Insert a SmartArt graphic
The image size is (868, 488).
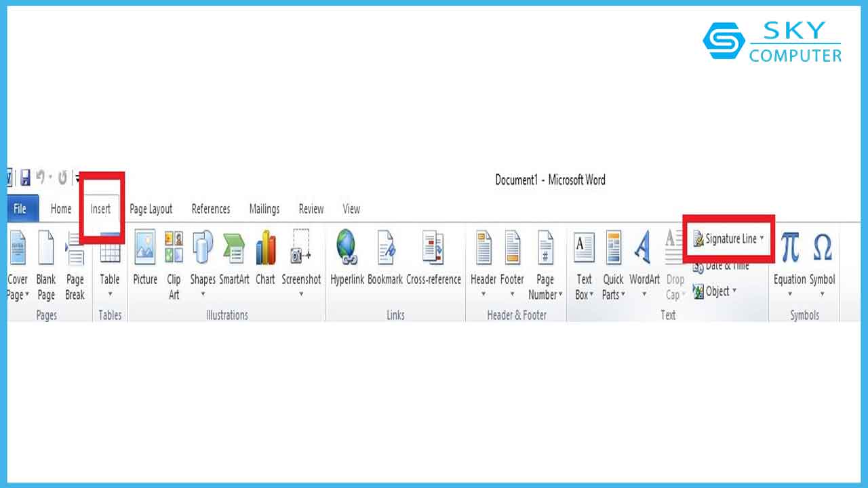[x=234, y=258]
